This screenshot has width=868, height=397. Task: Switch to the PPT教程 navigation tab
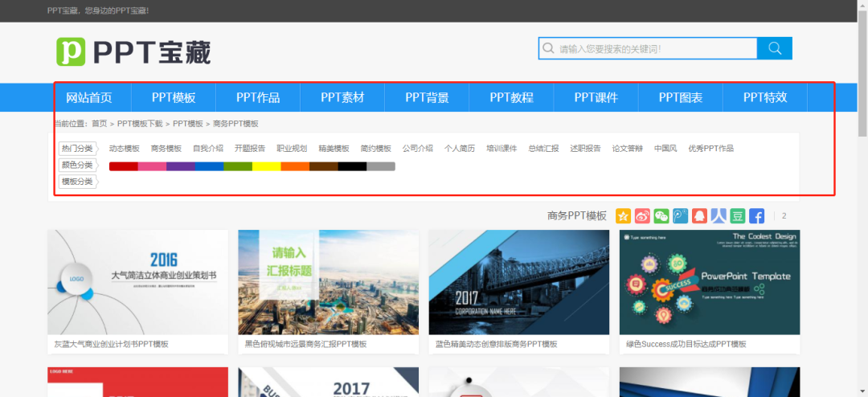pos(511,98)
